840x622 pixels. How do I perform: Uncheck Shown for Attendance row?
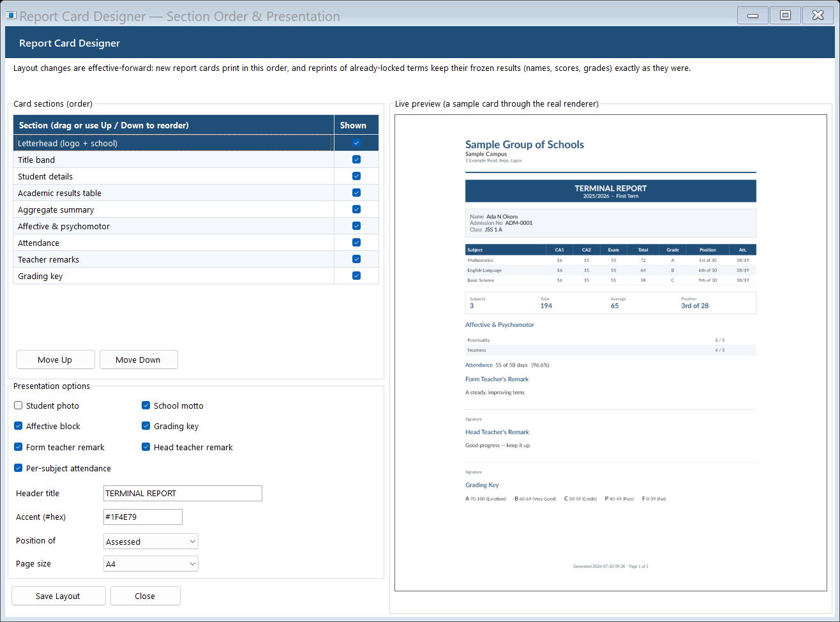(356, 243)
